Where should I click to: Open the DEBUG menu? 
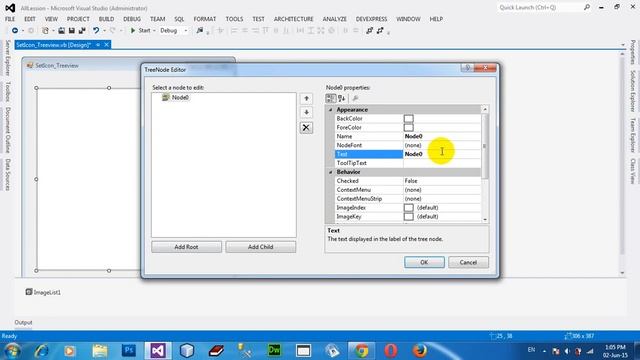coord(132,19)
